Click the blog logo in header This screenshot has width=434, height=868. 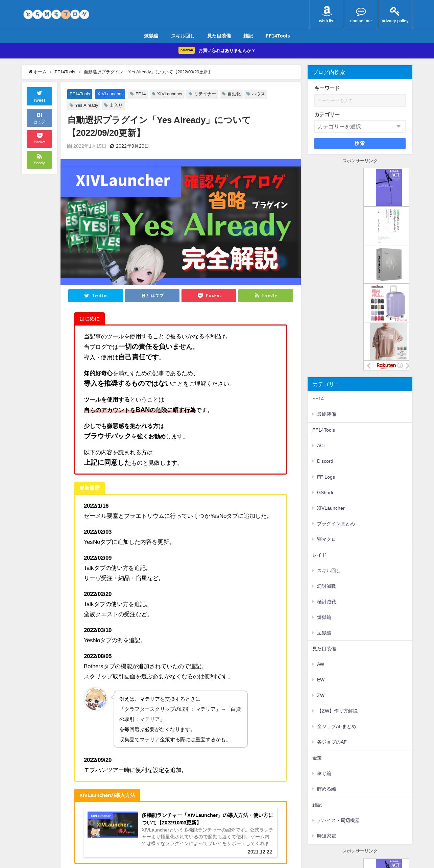(56, 14)
